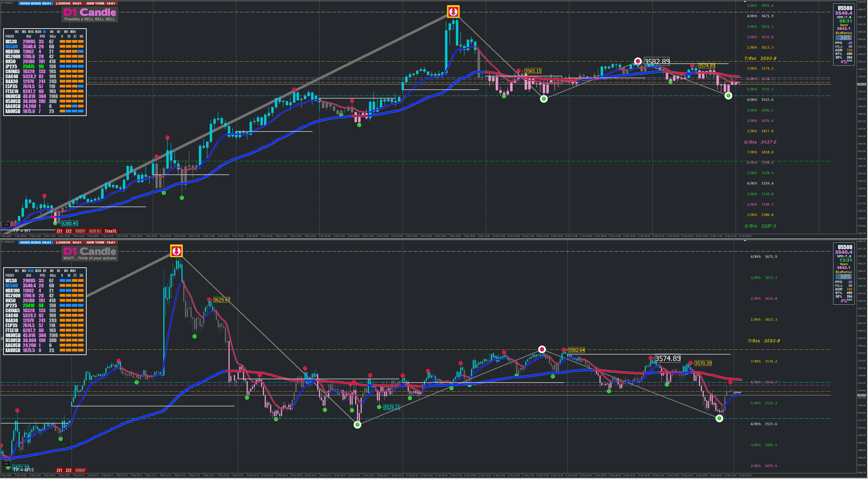Viewport: 868px width, 479px height.
Task: Click chart shift triangle marker atop upper chart
Action: [x=745, y=2]
